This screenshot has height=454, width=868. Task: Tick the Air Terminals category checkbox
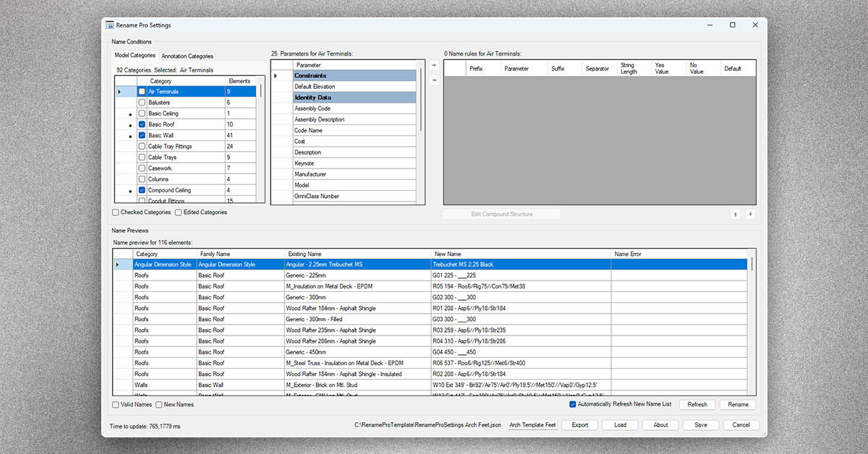(142, 92)
